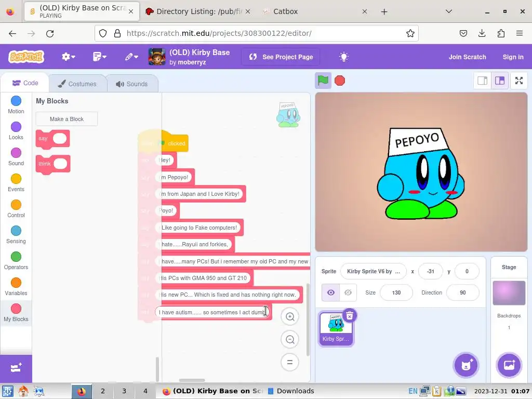This screenshot has width=532, height=399.
Task: Select the Sensing block category
Action: click(16, 235)
